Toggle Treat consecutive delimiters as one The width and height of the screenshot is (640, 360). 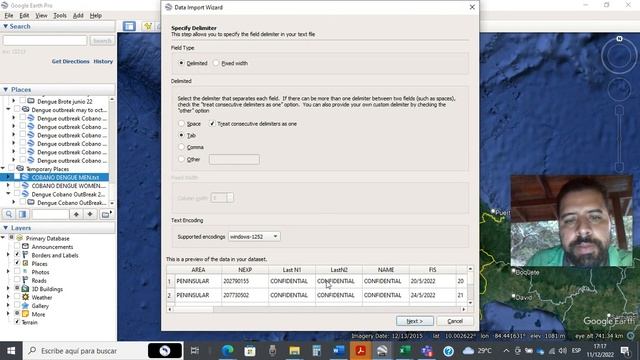coord(212,123)
